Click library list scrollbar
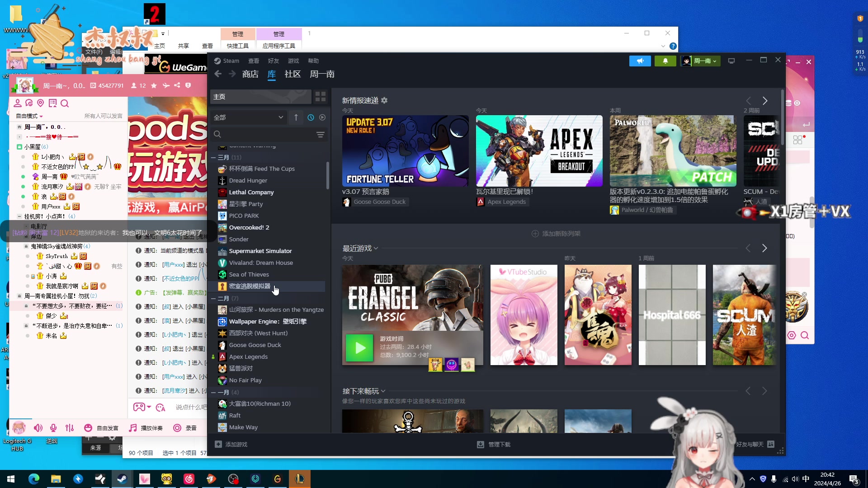The image size is (868, 488). [x=328, y=176]
